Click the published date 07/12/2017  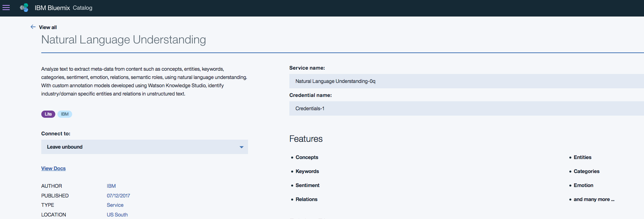pos(118,196)
